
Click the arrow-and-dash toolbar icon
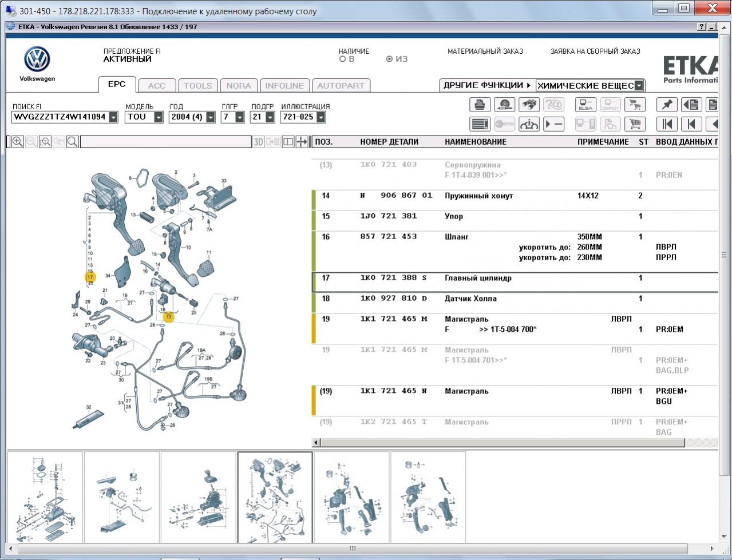(x=553, y=124)
